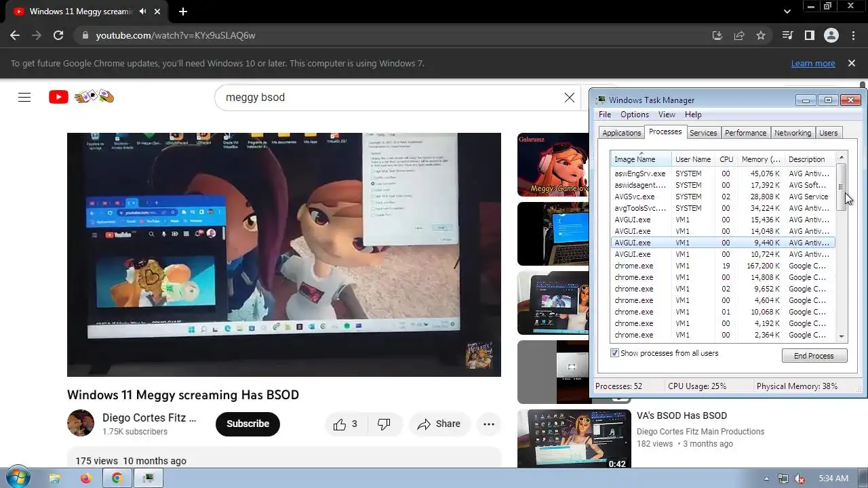Show hidden tray icons arrow

point(767,479)
